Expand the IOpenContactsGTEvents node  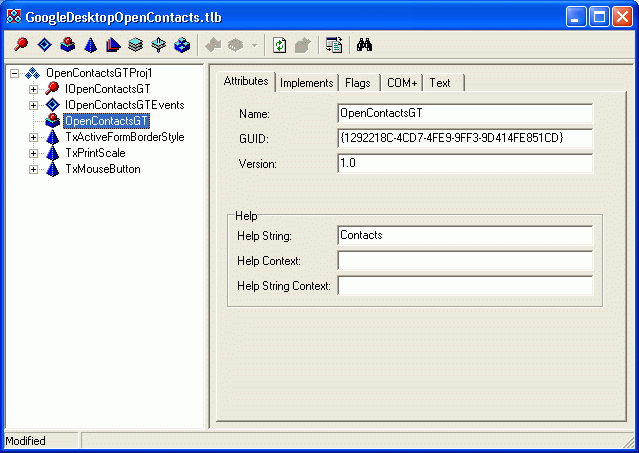[33, 105]
